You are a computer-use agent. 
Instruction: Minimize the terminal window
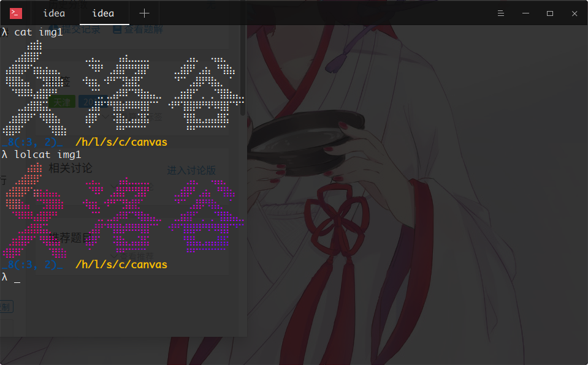pyautogui.click(x=525, y=13)
